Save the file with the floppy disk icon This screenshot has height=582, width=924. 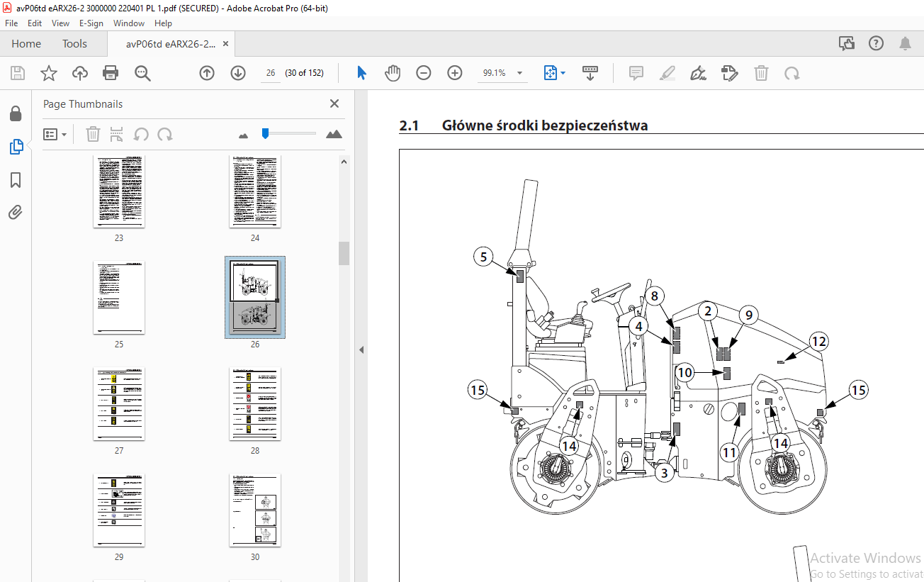18,73
